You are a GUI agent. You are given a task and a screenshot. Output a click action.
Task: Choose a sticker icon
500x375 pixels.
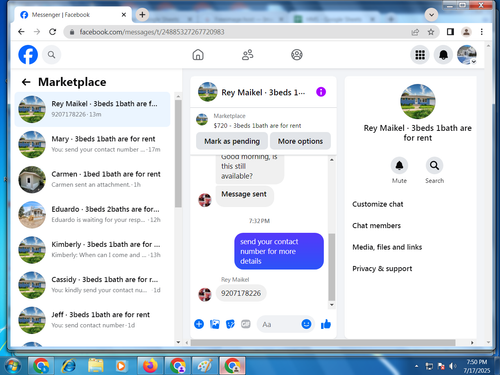pos(230,324)
